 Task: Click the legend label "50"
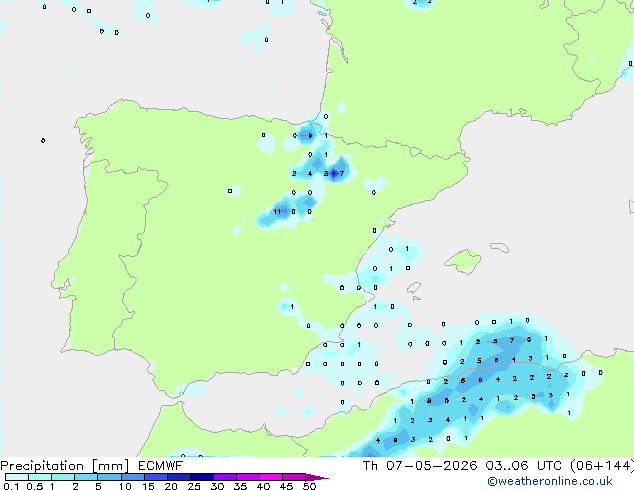click(309, 486)
